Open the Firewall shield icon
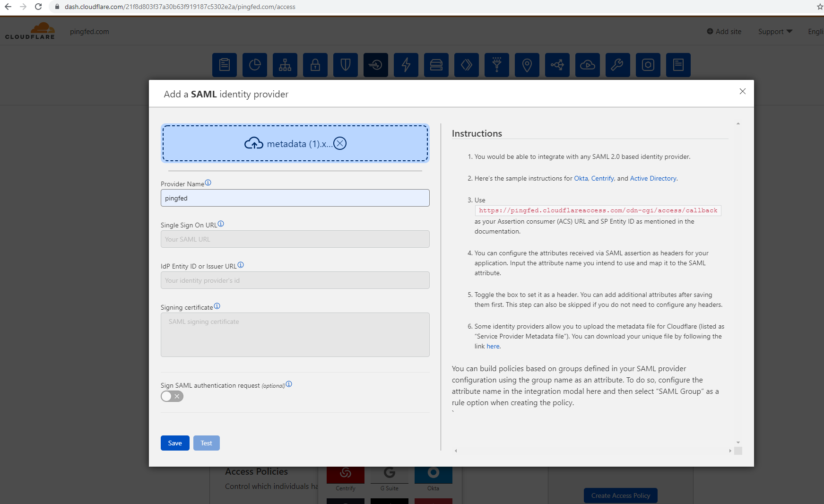This screenshot has height=504, width=824. [346, 65]
